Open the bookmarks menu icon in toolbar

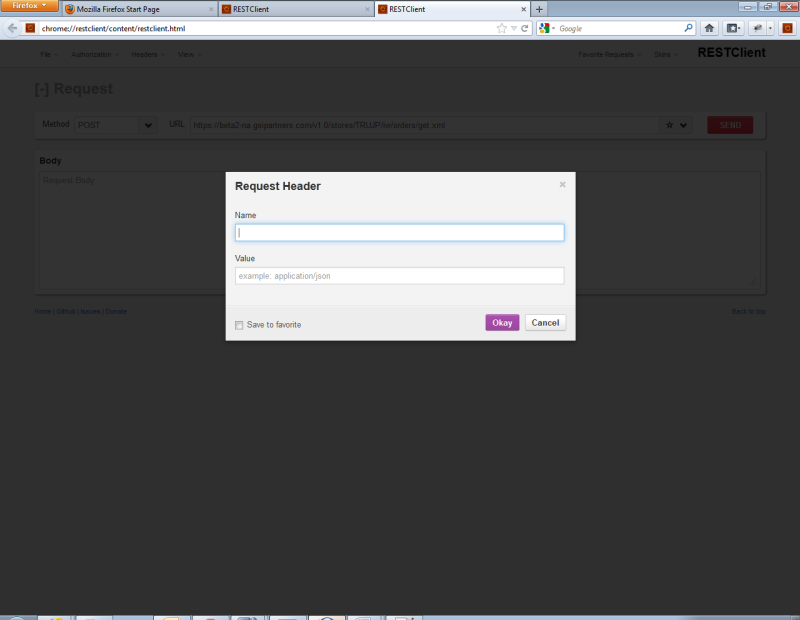pos(734,28)
